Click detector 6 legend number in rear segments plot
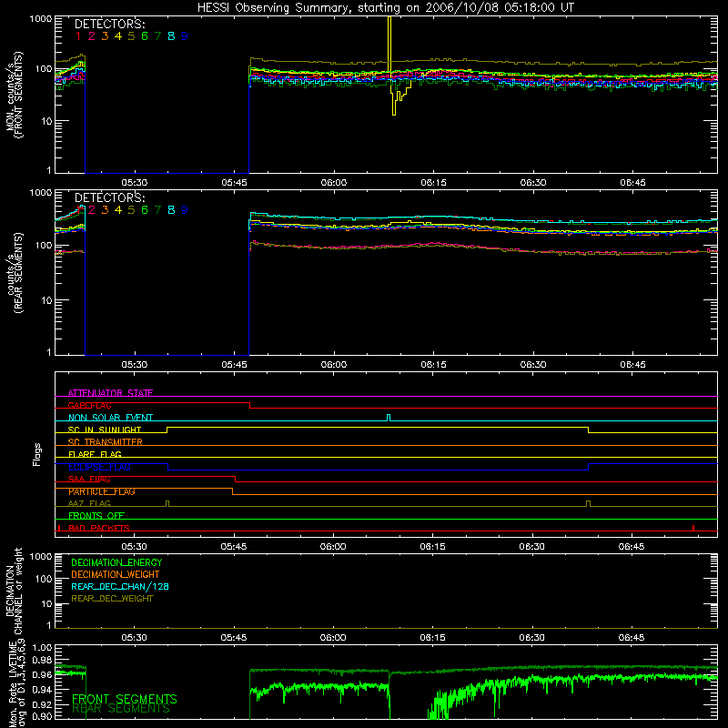 point(145,210)
